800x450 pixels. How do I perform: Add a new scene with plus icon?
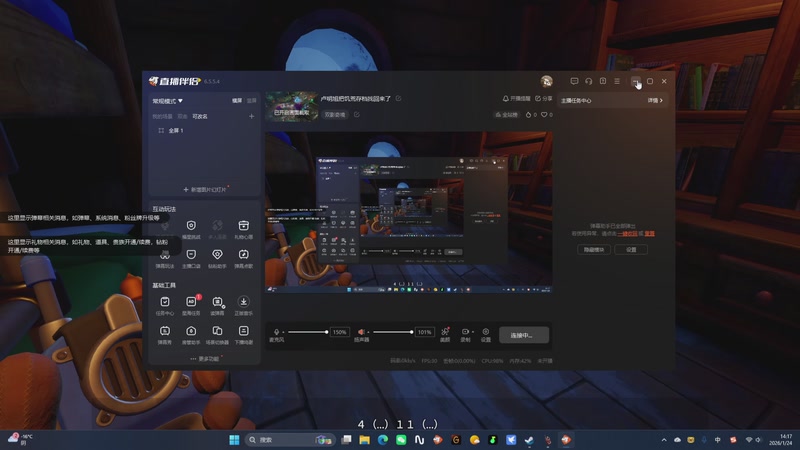click(252, 116)
